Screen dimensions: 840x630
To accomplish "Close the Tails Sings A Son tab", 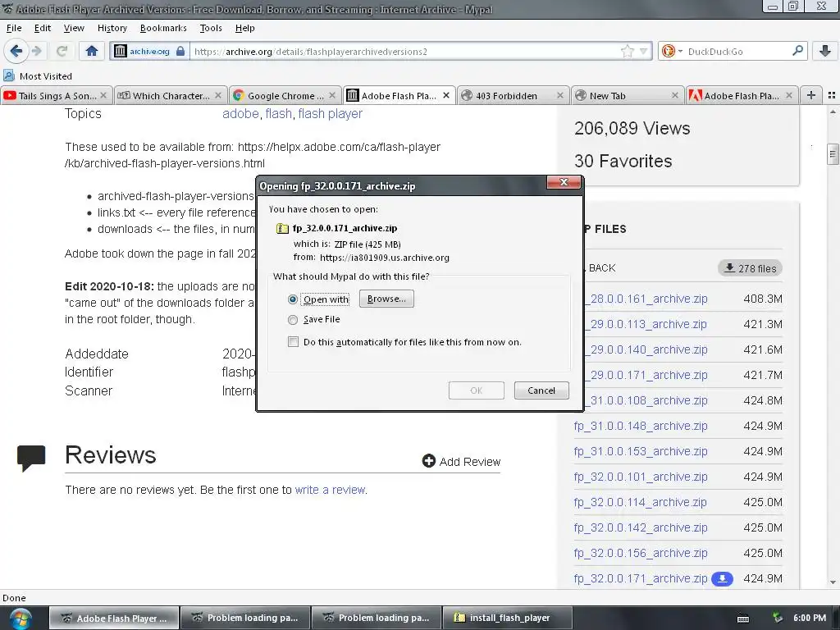I will pyautogui.click(x=103, y=95).
